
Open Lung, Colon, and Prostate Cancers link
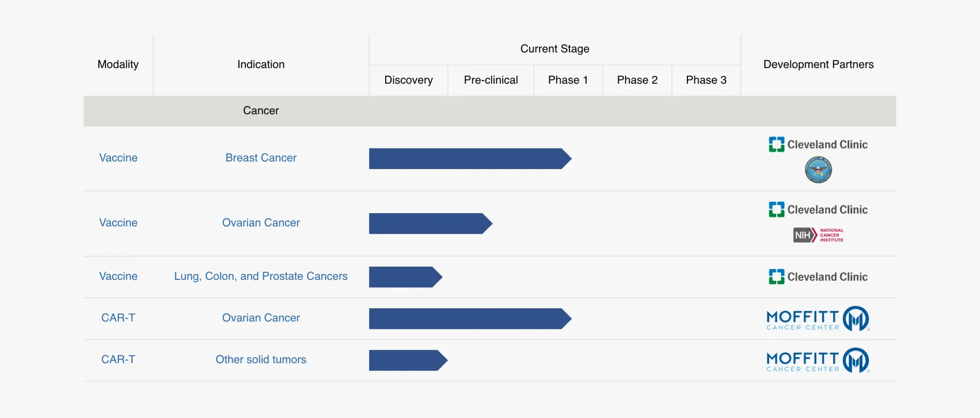pyautogui.click(x=261, y=276)
